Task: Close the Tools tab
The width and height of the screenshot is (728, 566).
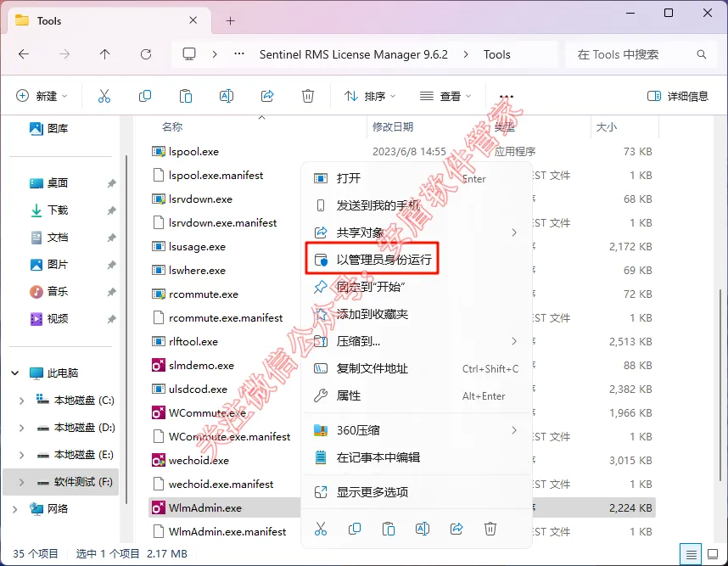Action: (x=193, y=20)
